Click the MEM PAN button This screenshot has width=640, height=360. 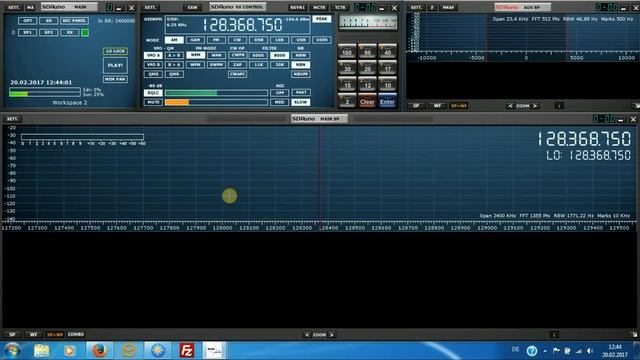[115, 79]
